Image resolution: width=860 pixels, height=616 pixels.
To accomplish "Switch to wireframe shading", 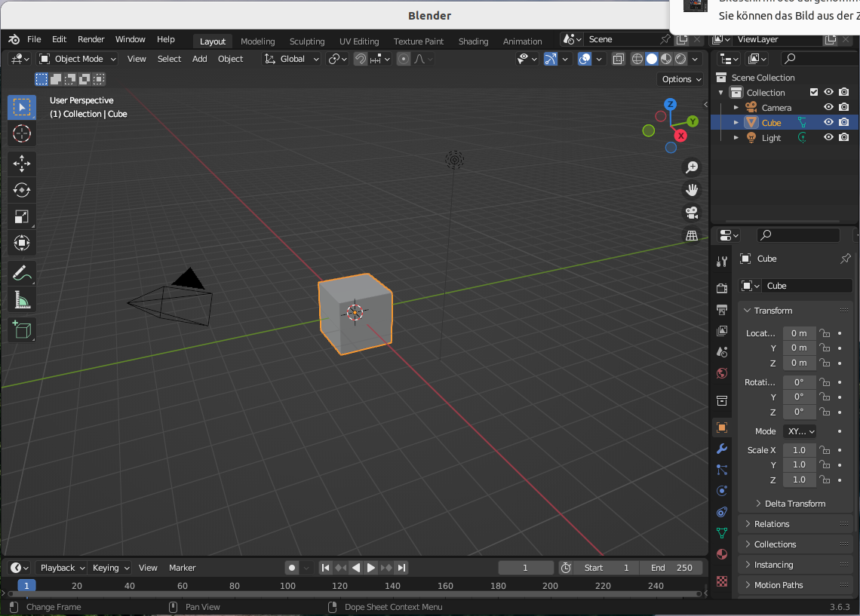I will coord(637,59).
